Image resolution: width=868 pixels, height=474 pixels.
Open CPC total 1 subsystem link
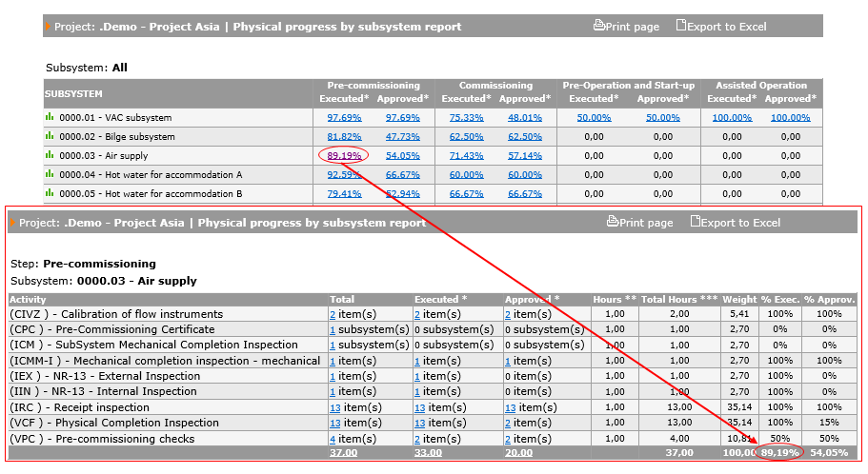(x=333, y=329)
